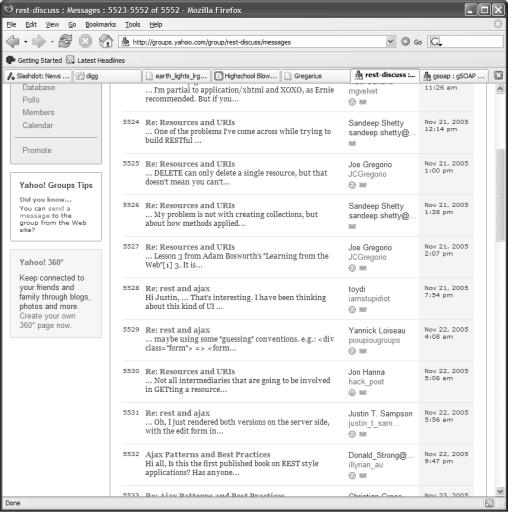Close the current tab with X button
Image resolution: width=508 pixels, height=512 pixels.
coord(498,75)
